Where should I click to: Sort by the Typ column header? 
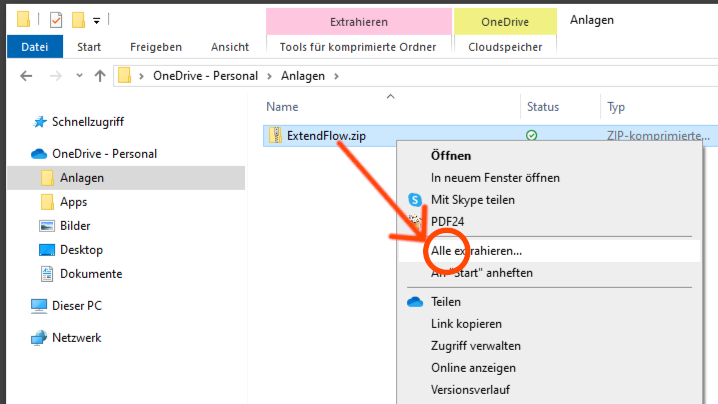pos(616,107)
